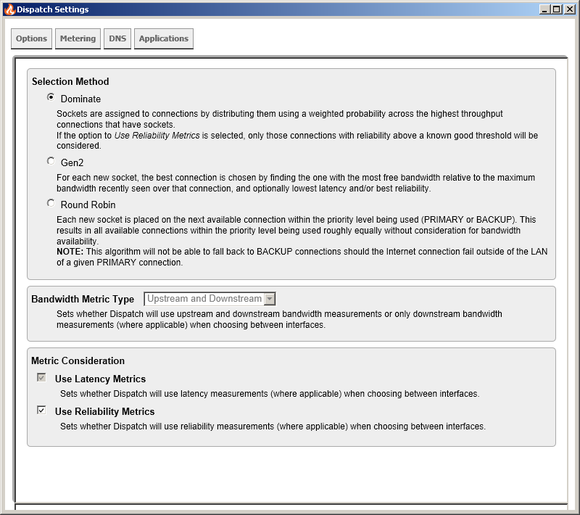Close the Dispatch Settings window
The width and height of the screenshot is (580, 515).
coord(570,9)
